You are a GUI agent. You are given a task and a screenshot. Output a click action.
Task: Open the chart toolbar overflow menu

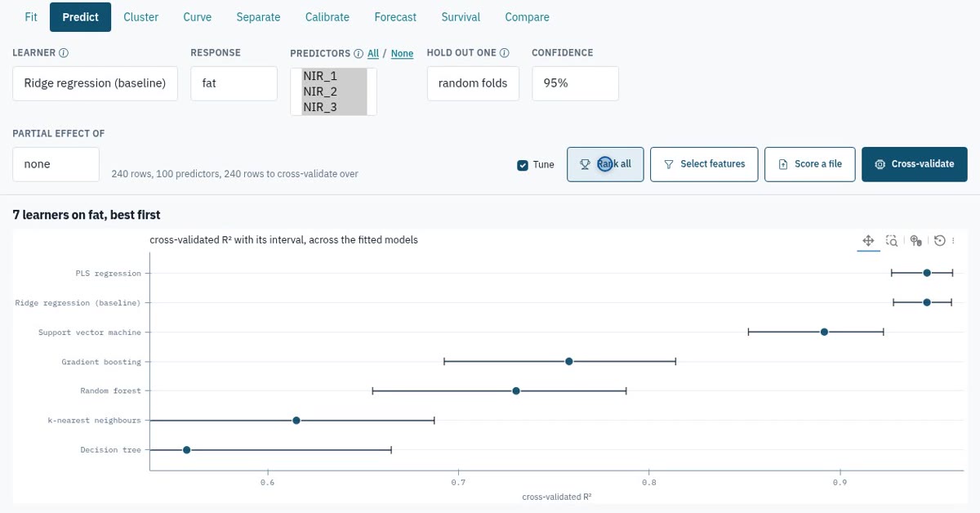point(953,241)
